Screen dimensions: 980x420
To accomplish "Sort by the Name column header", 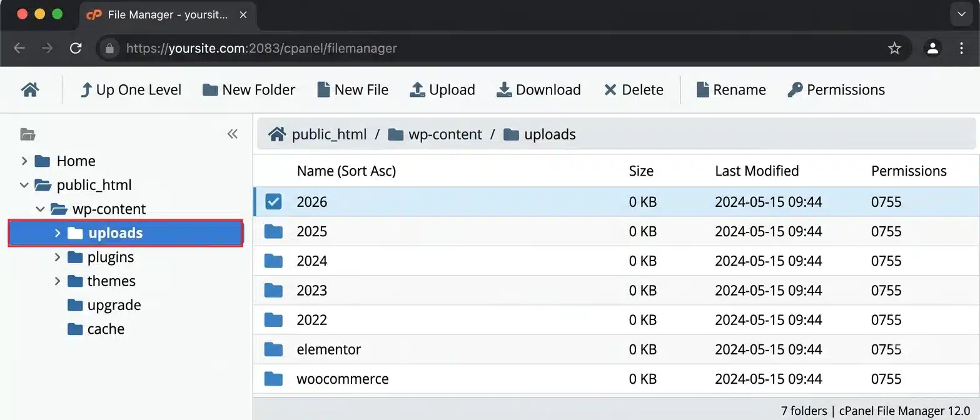I will [x=346, y=171].
